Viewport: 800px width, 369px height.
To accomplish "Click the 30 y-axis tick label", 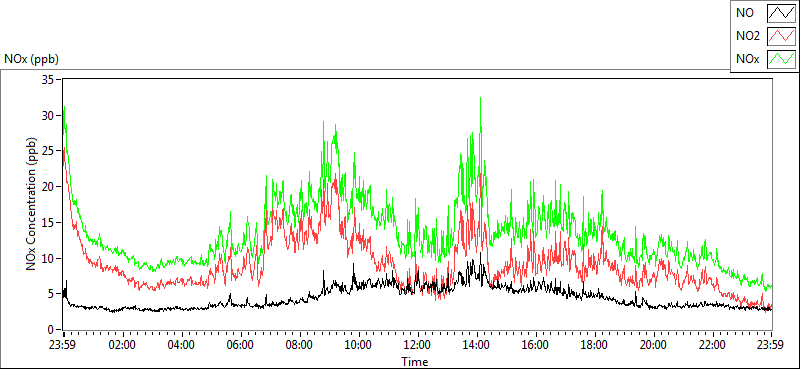I will (x=49, y=115).
